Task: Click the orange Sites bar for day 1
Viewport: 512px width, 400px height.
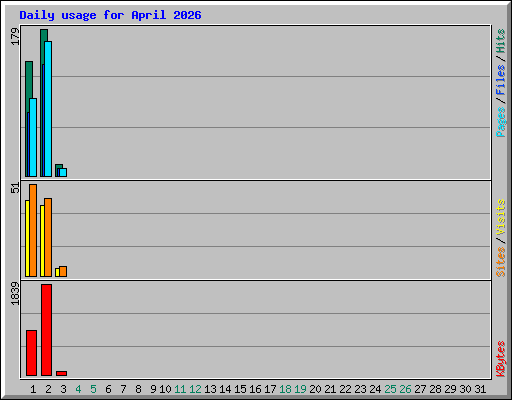Action: coord(33,230)
